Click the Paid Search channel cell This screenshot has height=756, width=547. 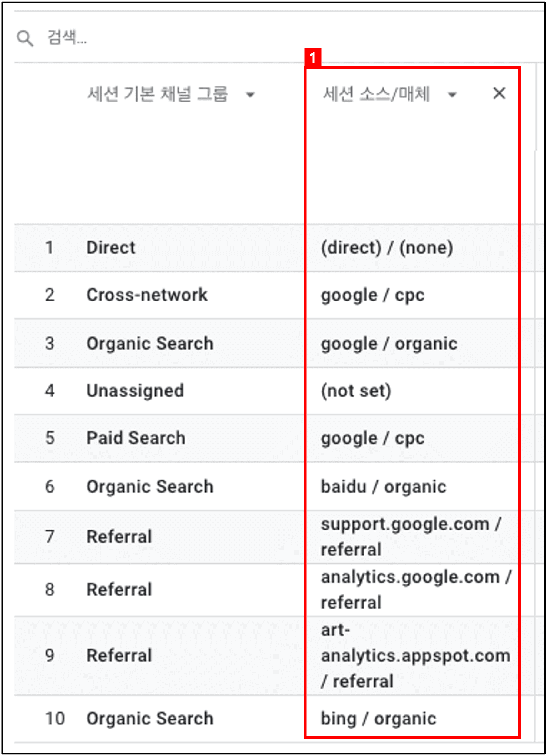tap(136, 438)
